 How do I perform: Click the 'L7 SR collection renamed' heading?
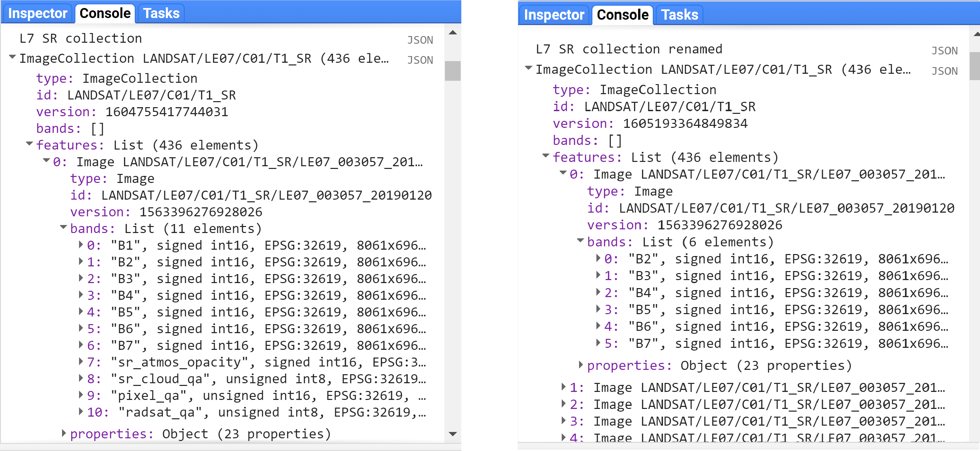tap(629, 49)
